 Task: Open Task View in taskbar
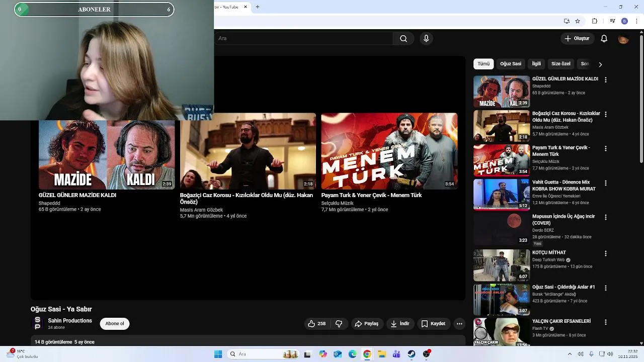307,354
